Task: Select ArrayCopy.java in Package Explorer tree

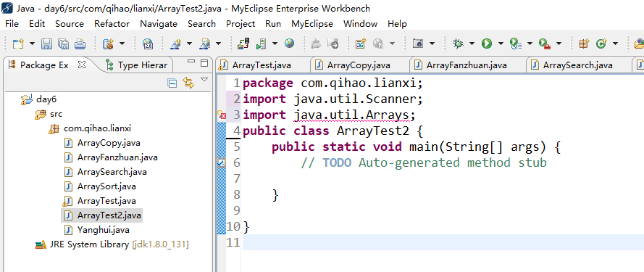Action: (x=109, y=143)
